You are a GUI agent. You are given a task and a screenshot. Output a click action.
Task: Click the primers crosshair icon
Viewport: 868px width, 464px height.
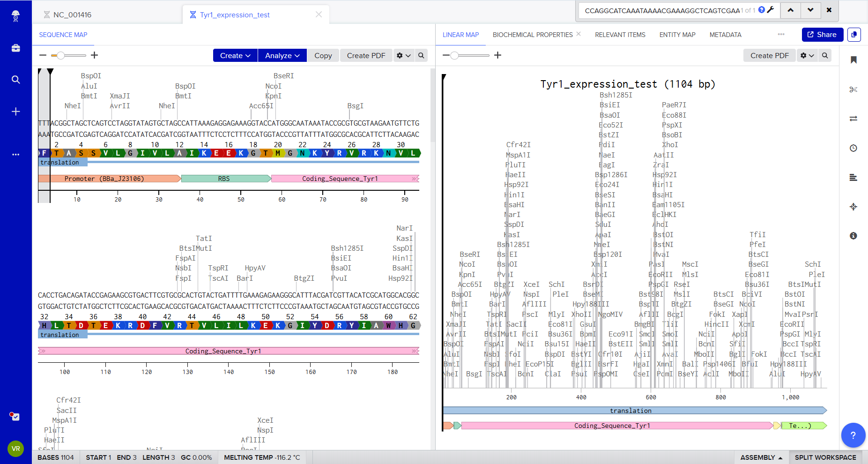[853, 207]
